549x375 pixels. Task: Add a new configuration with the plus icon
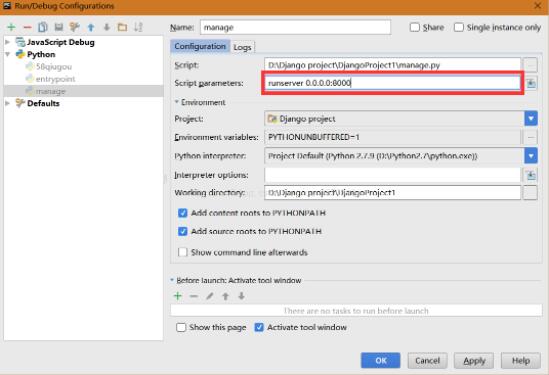pyautogui.click(x=11, y=27)
